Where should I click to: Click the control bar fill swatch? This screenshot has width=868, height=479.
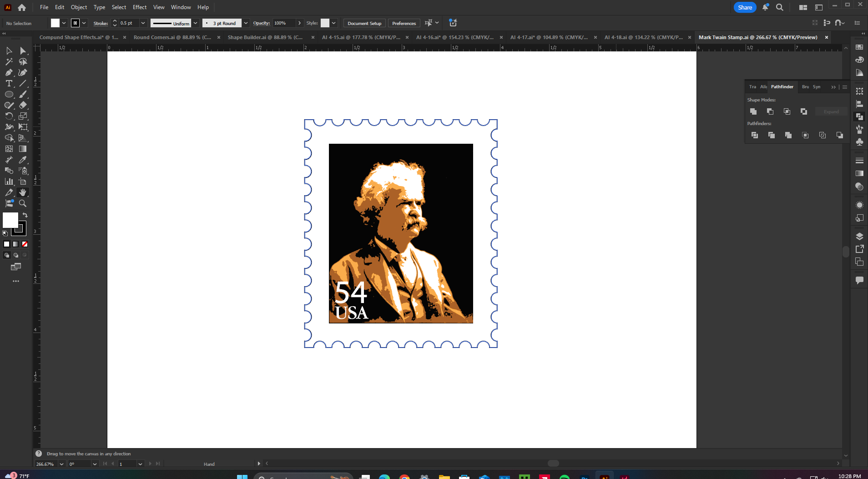[55, 23]
